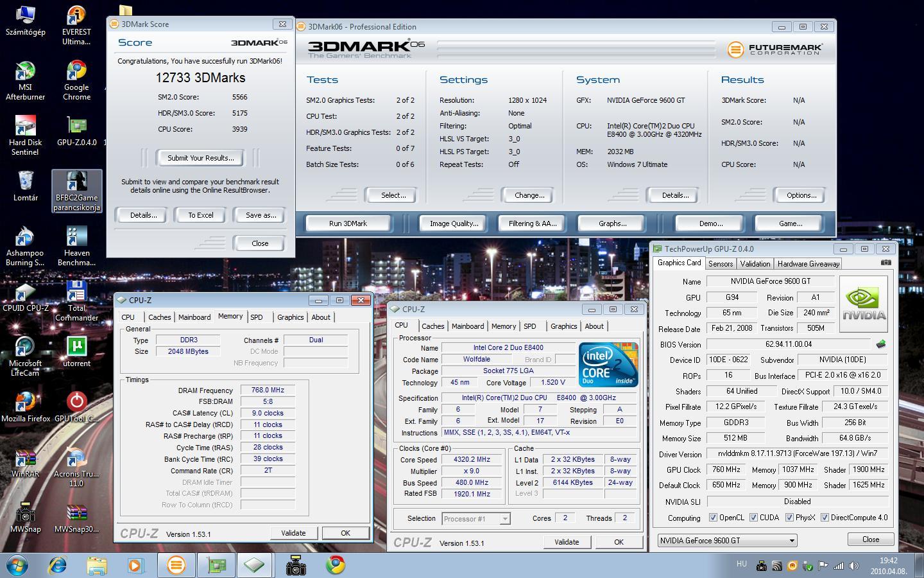Switch to SPD tab in CPU-Z memory window
Screen dimensions: 924x578
tap(257, 317)
